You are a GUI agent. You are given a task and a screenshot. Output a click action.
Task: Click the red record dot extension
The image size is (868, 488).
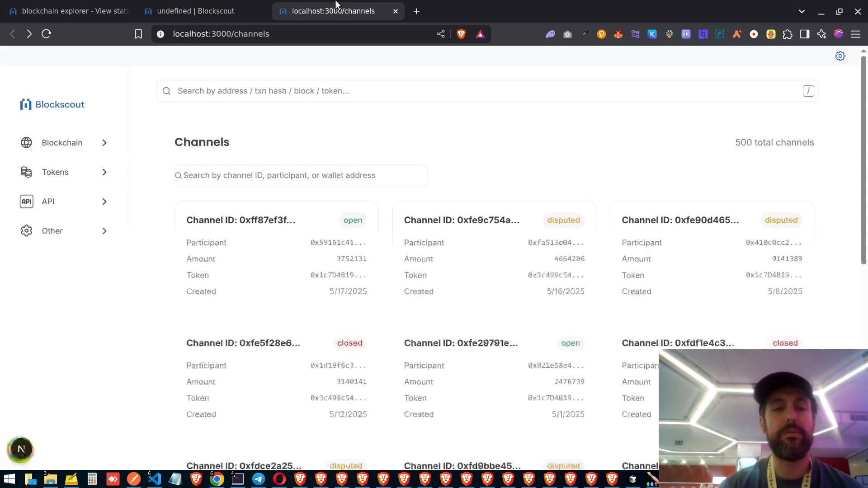754,34
